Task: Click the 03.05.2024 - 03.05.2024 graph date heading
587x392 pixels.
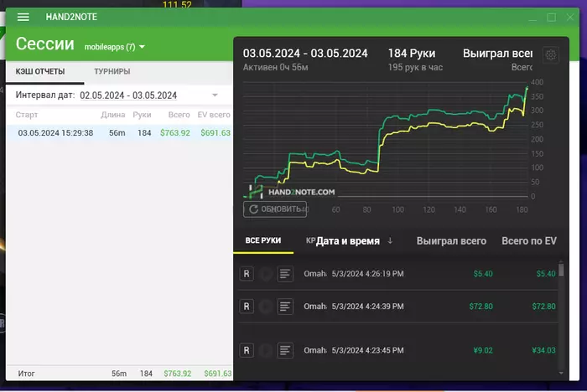Action: 305,54
